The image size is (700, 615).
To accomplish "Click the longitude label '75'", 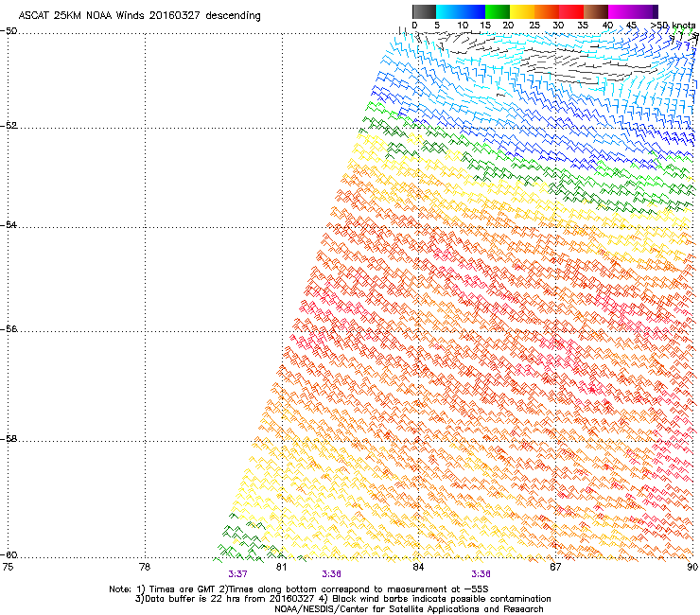I will pyautogui.click(x=8, y=567).
